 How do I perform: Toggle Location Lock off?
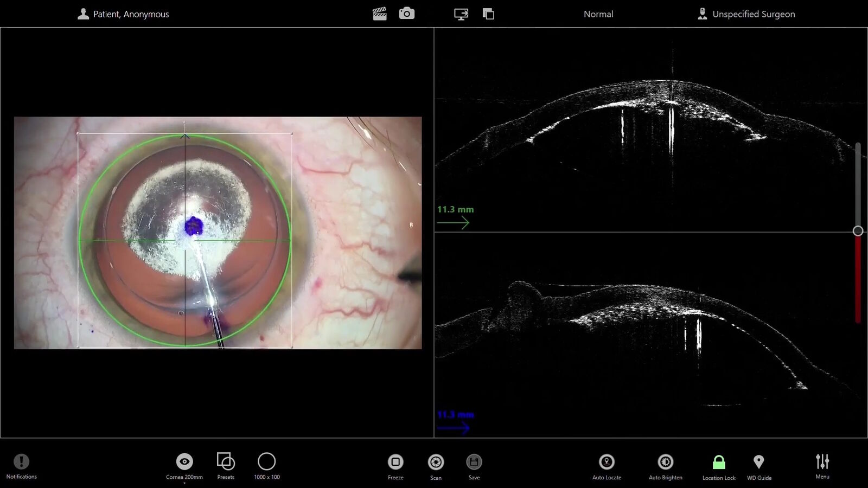coord(718,464)
